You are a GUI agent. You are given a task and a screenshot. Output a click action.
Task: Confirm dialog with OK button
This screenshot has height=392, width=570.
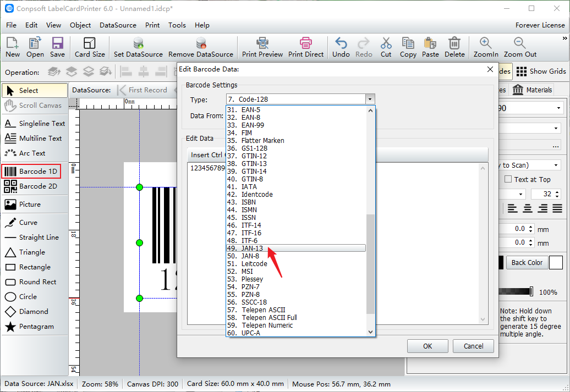(x=427, y=346)
